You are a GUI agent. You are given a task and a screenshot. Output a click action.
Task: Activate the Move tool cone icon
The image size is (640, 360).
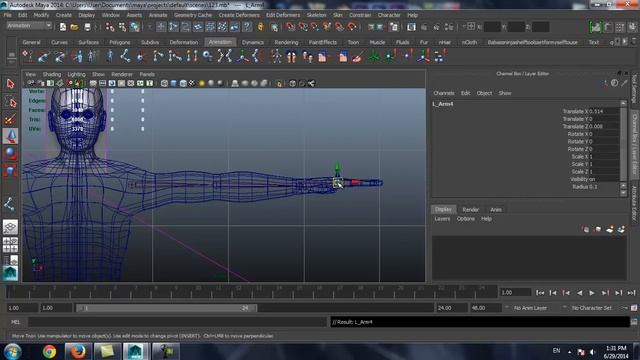(x=10, y=136)
